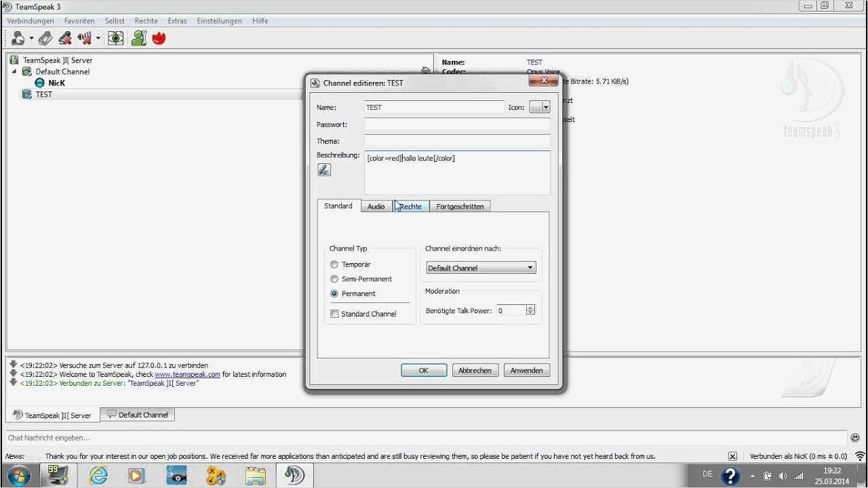Image resolution: width=868 pixels, height=488 pixels.
Task: Click the Thema input field
Action: (x=457, y=142)
